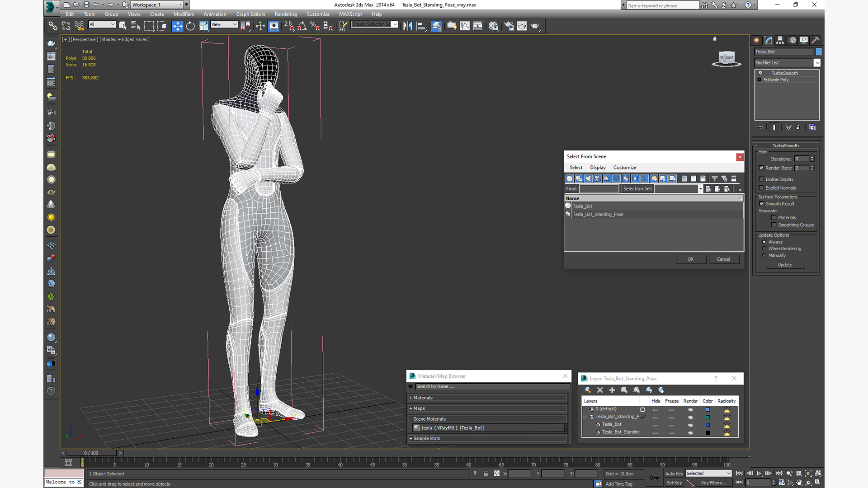Toggle Display Lights filter in Select From Scene

(588, 178)
